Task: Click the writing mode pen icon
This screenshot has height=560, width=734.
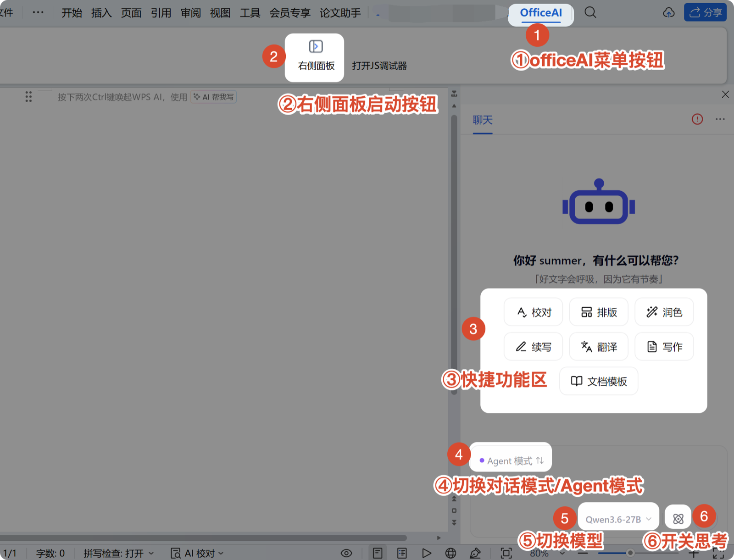Action: (x=475, y=553)
